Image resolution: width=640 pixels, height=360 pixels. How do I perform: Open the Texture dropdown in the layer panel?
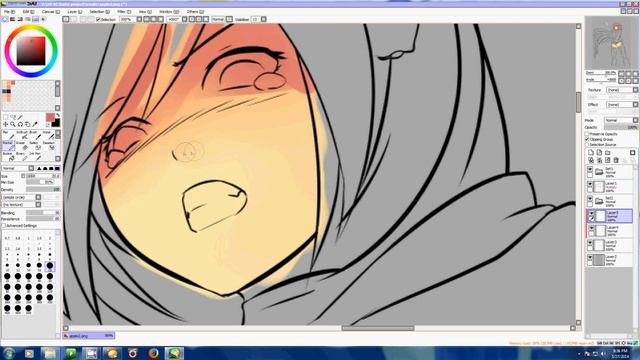click(x=622, y=90)
